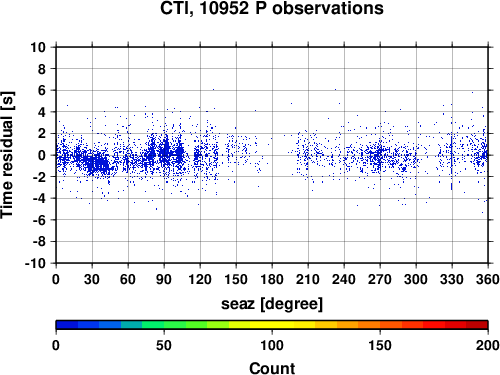Click the plot title CTI, 10952 P observations
Image resolution: width=500 pixels, height=375 pixels.
coord(272,8)
